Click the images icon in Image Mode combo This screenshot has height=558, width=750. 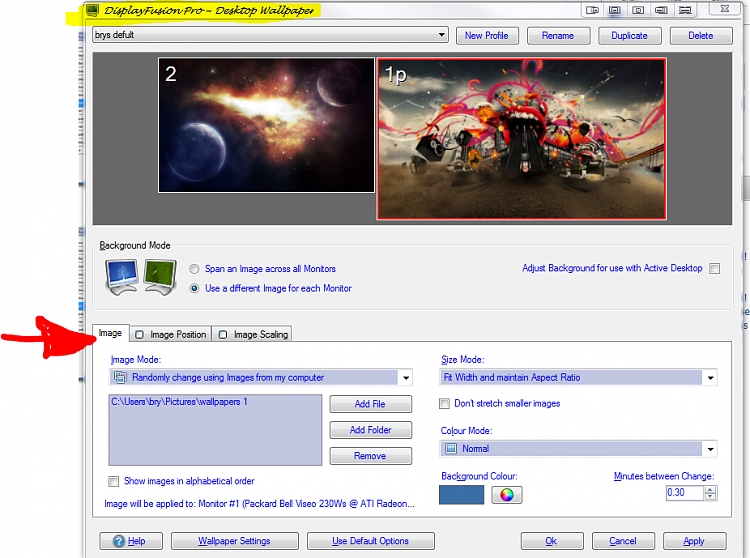point(119,377)
